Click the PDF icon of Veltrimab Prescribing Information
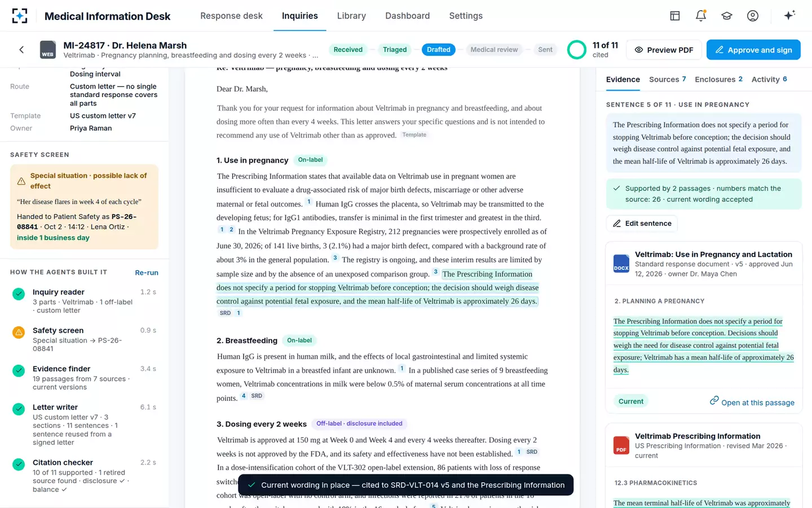 (621, 445)
